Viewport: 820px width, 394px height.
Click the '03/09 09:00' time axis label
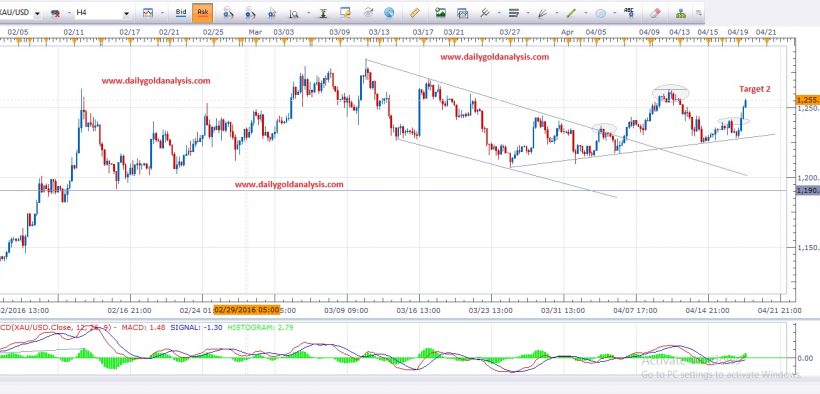point(346,310)
